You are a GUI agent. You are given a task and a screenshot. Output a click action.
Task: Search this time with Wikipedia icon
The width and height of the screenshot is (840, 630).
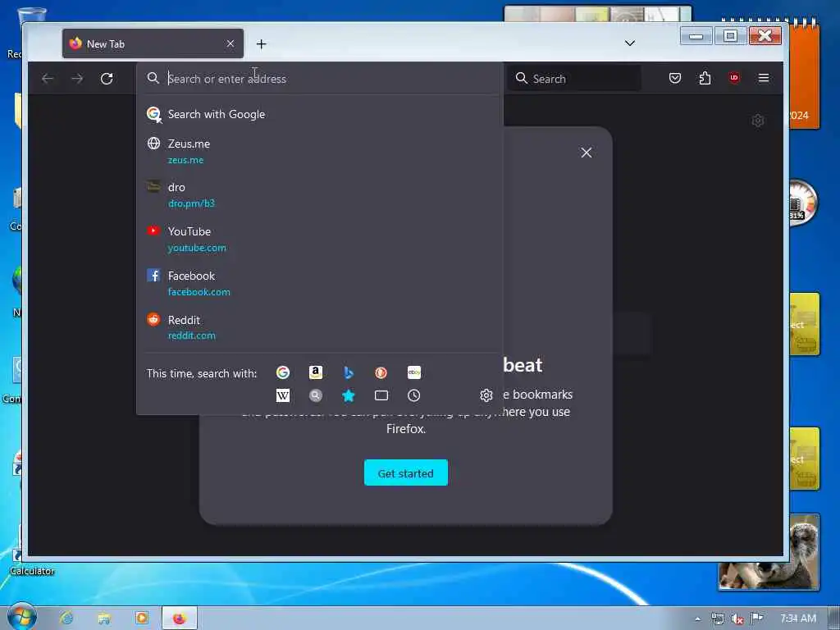pyautogui.click(x=283, y=395)
